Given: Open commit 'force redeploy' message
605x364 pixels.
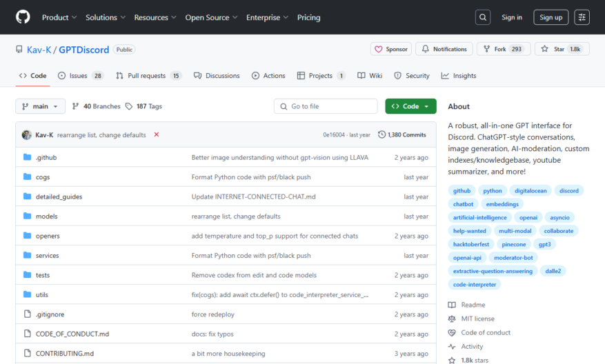Looking at the screenshot, I should pos(213,314).
